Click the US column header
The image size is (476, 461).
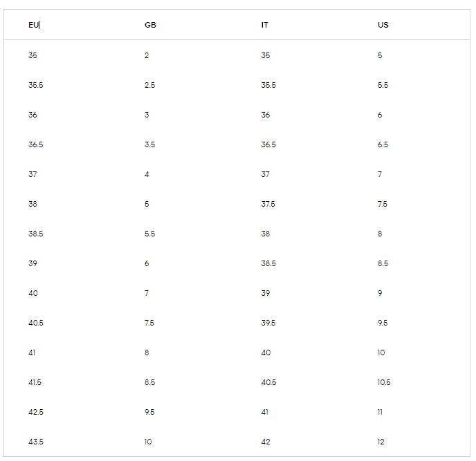click(383, 25)
